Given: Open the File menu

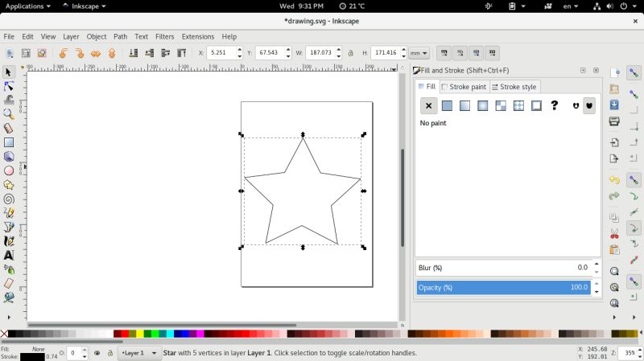Looking at the screenshot, I should [x=9, y=36].
